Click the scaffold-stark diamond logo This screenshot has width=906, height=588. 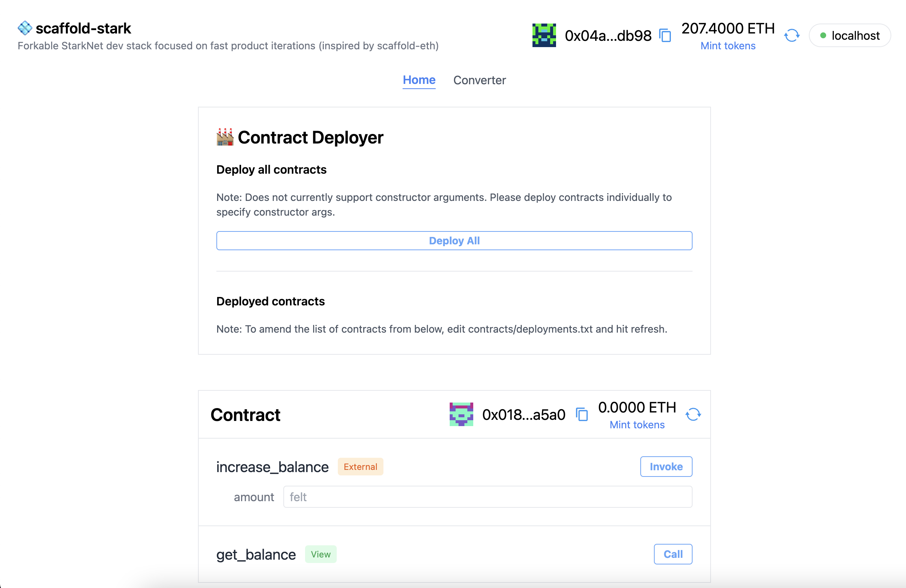tap(24, 27)
